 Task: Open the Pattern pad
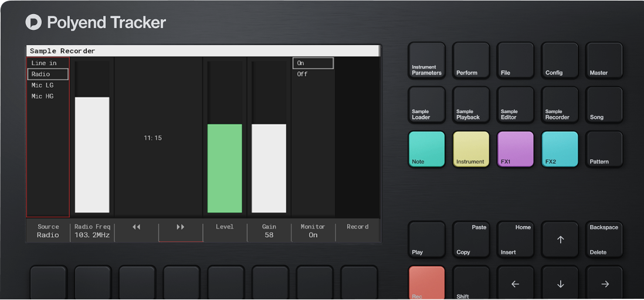tap(604, 149)
